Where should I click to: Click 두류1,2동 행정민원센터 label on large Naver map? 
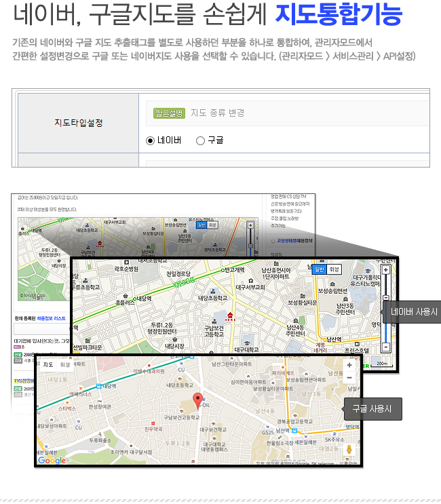(x=162, y=328)
